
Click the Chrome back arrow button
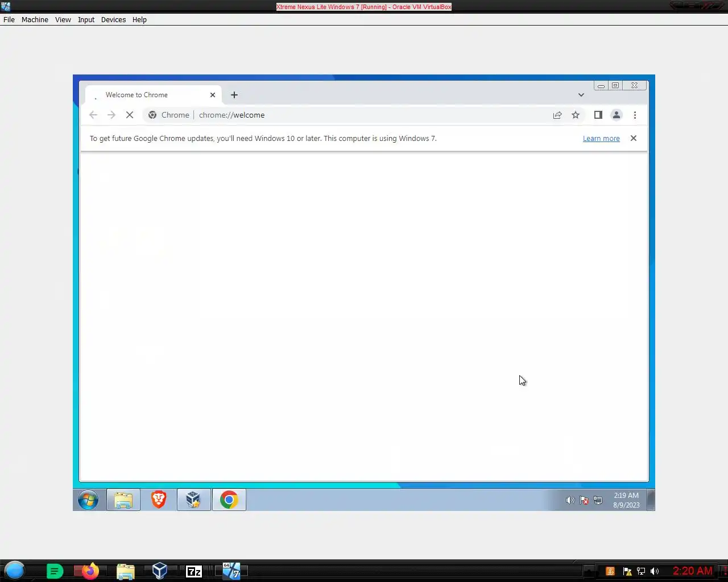coord(93,115)
